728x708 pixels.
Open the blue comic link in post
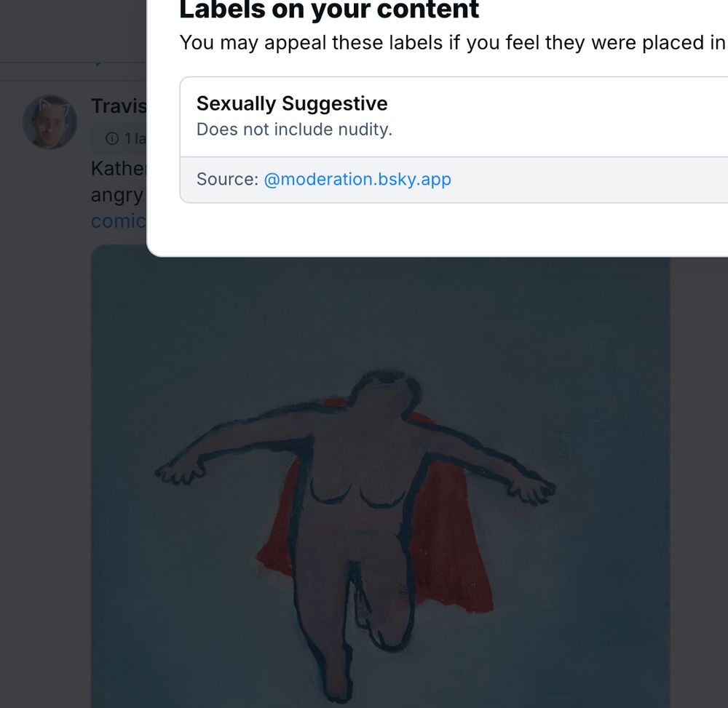pyautogui.click(x=119, y=221)
